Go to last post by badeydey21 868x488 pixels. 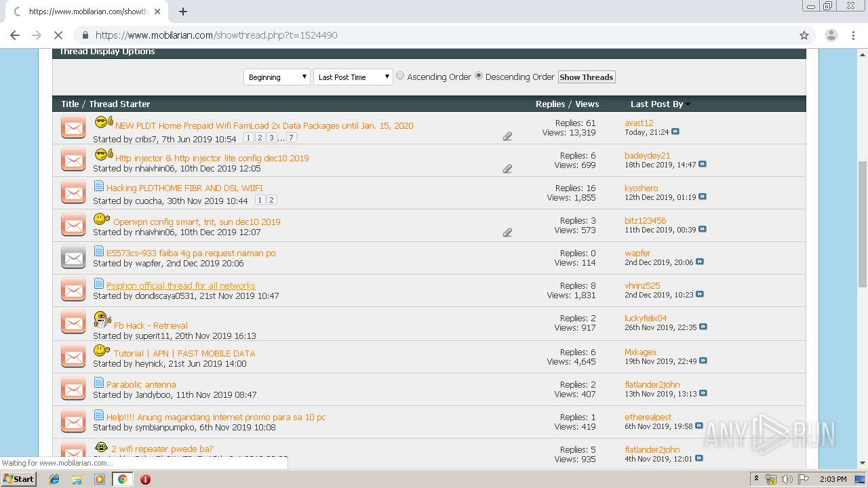703,165
